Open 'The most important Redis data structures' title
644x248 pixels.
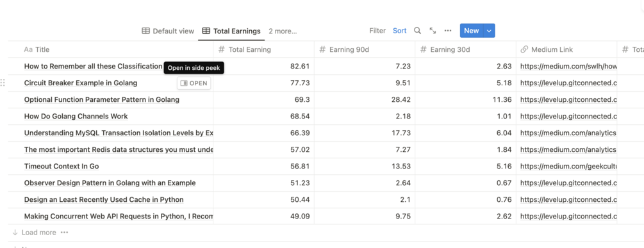119,149
